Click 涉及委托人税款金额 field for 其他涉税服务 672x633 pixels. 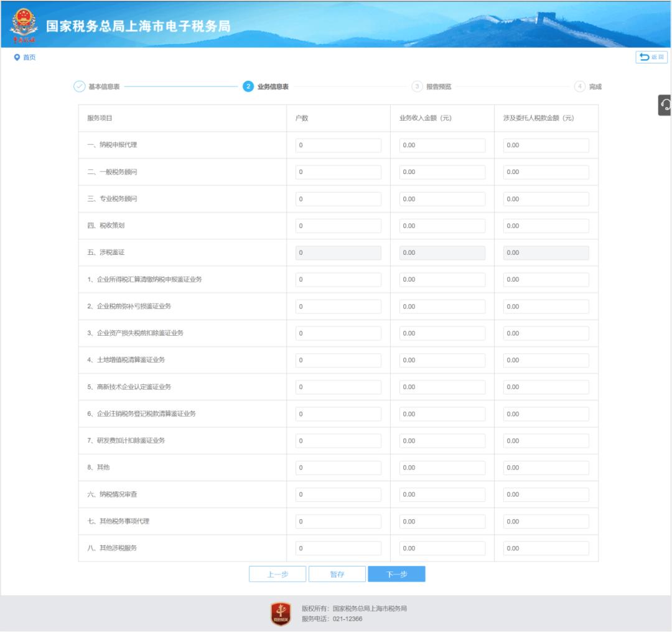pos(546,548)
